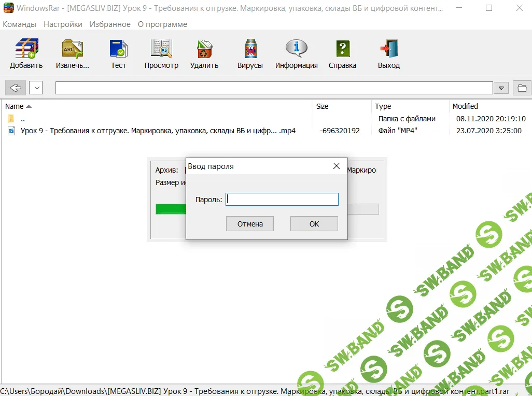Open the Команды menu
This screenshot has width=532, height=396.
19,24
